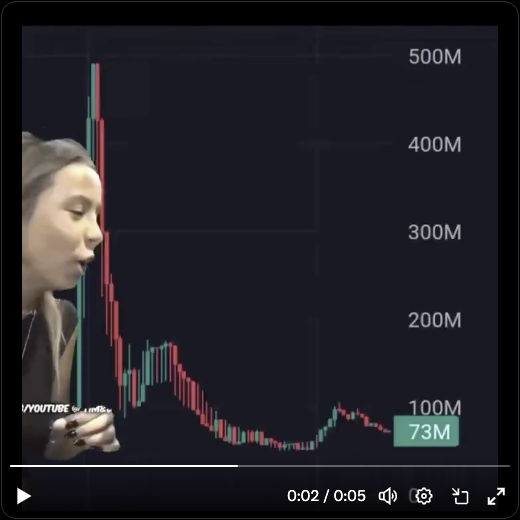The width and height of the screenshot is (520, 520).
Task: Click the current playhead position on timeline
Action: click(x=238, y=466)
